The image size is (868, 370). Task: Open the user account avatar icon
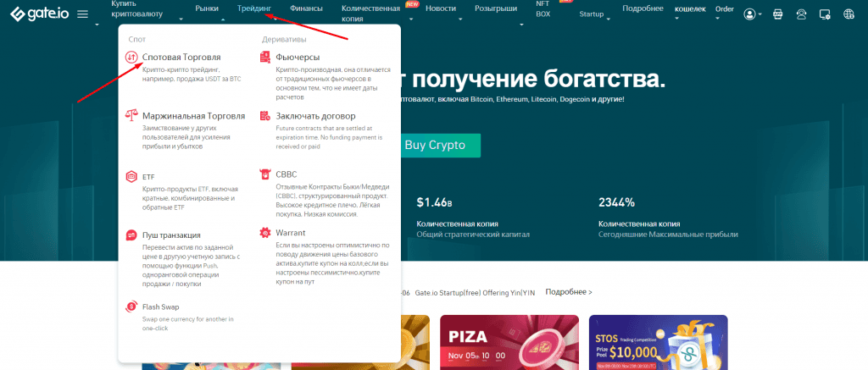749,14
